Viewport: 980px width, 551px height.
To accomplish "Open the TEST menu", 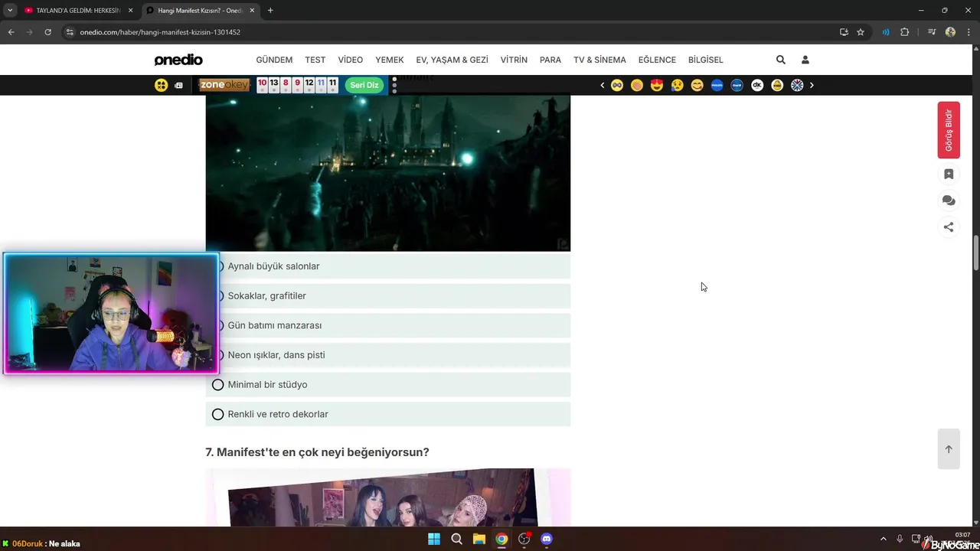I will [x=315, y=60].
